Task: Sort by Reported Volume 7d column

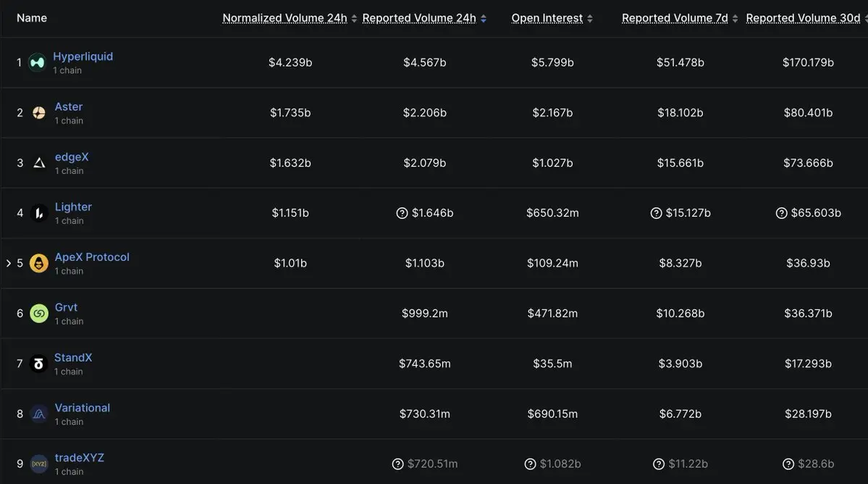Action: pyautogui.click(x=675, y=18)
